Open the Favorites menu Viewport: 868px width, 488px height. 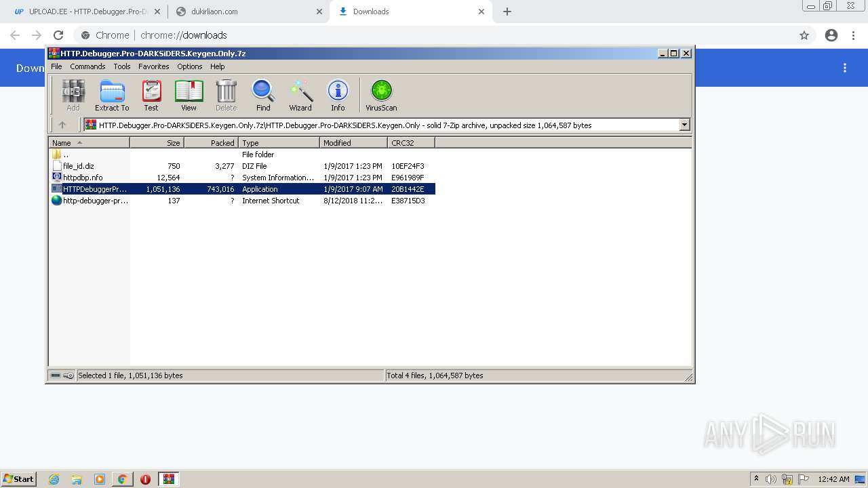coord(154,66)
